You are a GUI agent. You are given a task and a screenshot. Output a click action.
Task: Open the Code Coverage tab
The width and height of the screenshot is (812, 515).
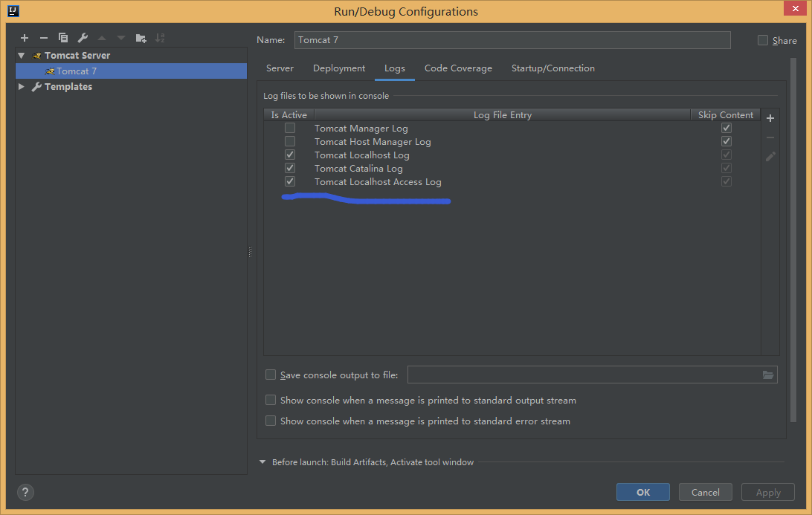[458, 68]
